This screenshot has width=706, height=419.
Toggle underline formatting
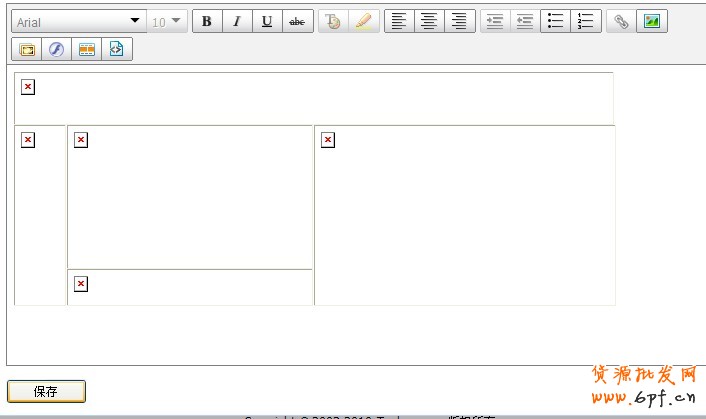(267, 22)
